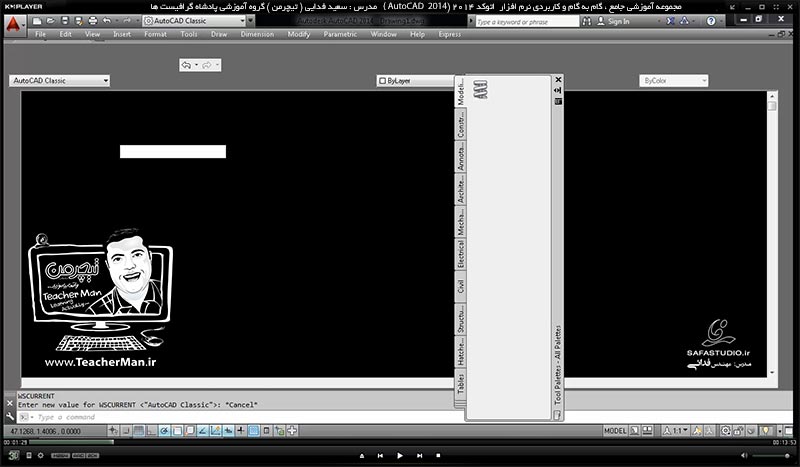Click the KMPlayer next track button
This screenshot has height=467, width=800.
pos(419,455)
